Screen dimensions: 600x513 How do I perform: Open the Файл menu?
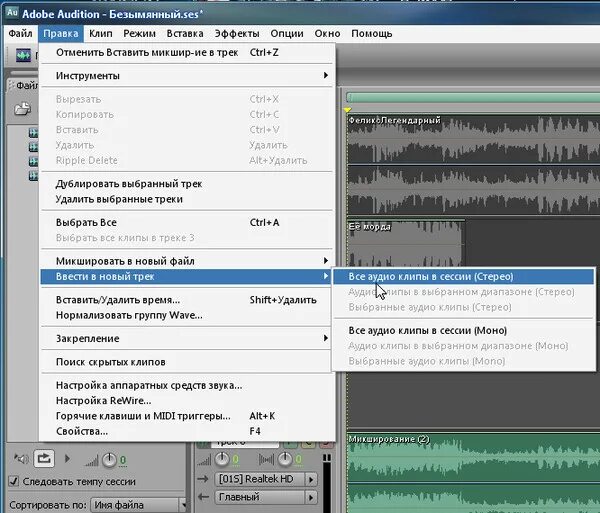pos(20,34)
